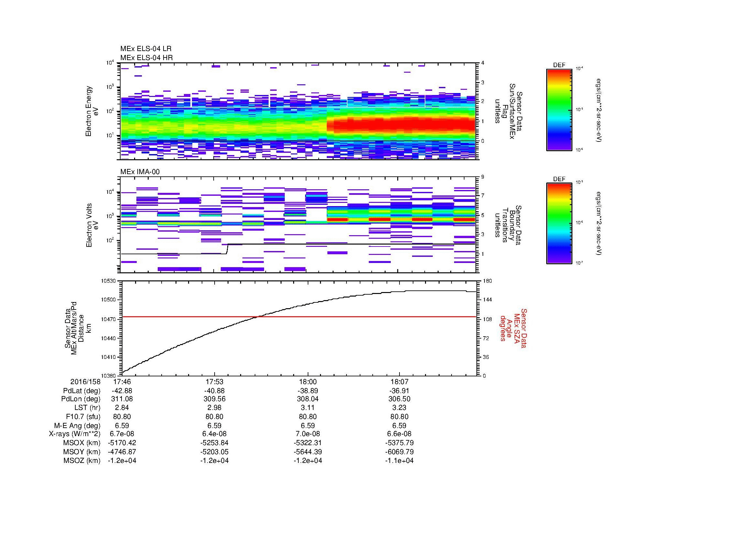
Task: Click the 'MSOX (km)' row label
Action: tap(82, 443)
